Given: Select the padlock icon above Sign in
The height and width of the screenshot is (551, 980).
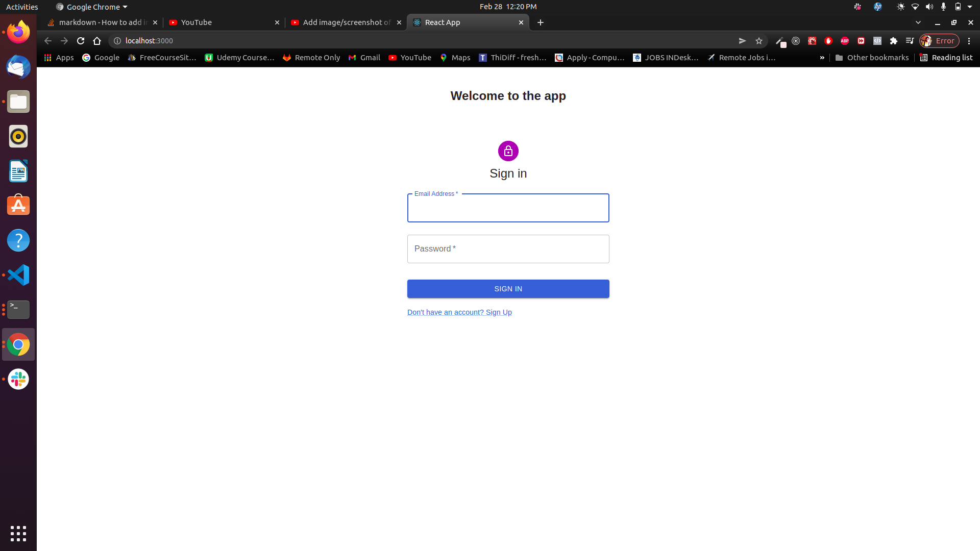Looking at the screenshot, I should point(508,151).
